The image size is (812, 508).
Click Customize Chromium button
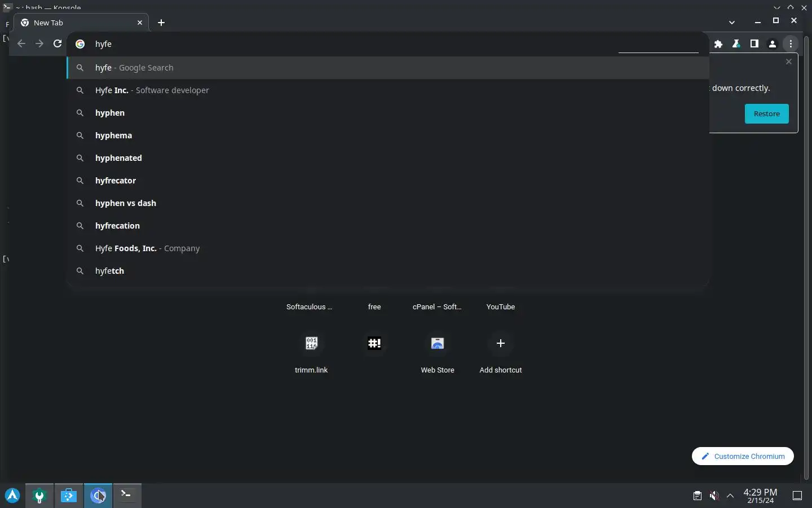743,456
